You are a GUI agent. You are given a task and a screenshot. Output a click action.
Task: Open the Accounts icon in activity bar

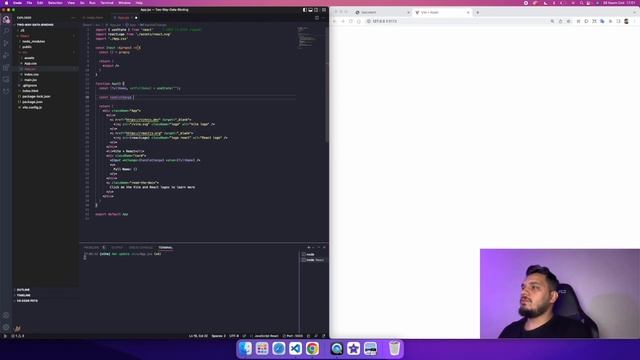coord(6,315)
